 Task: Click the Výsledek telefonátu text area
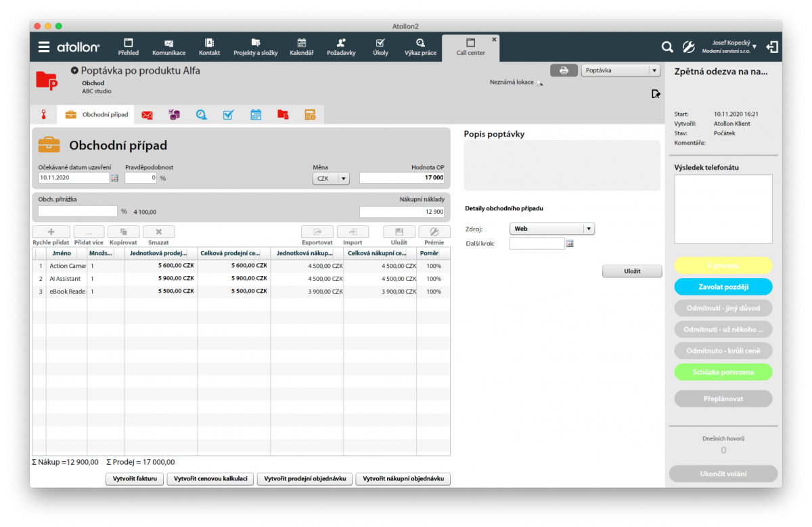(x=723, y=208)
